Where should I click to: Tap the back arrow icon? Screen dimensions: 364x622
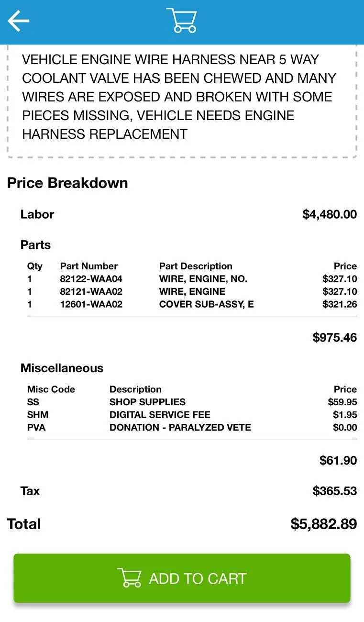coord(18,21)
